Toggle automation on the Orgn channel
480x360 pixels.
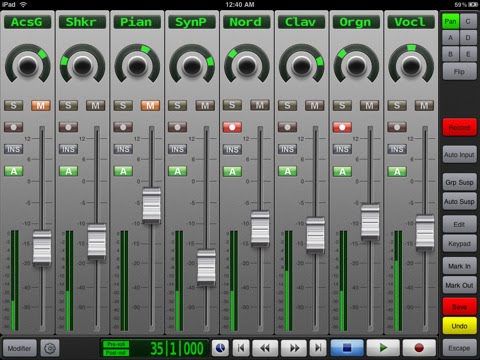tap(342, 171)
